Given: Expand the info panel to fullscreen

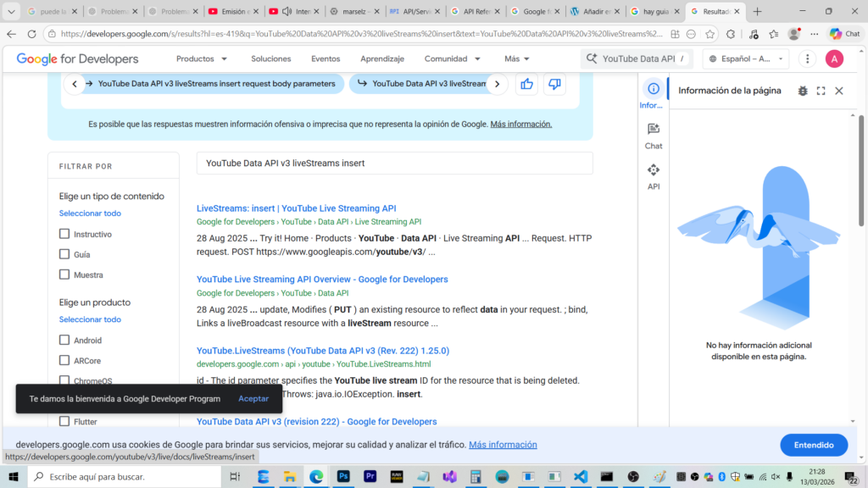Looking at the screenshot, I should pyautogui.click(x=821, y=91).
